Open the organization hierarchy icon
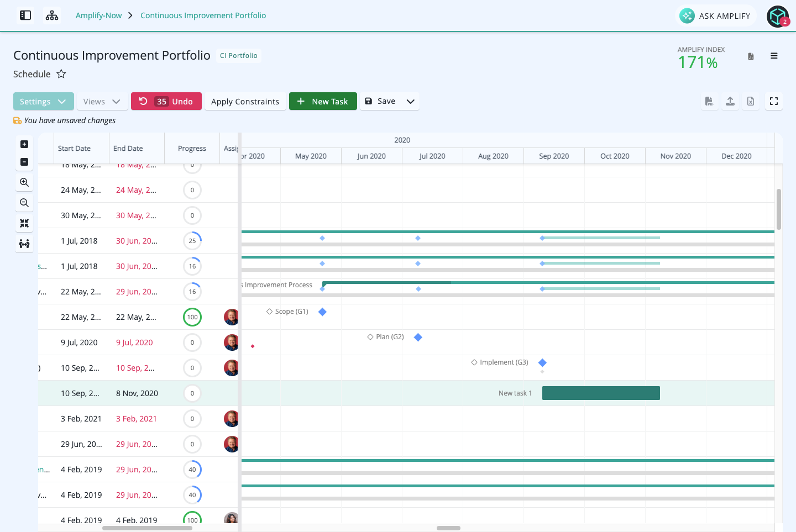The height and width of the screenshot is (532, 796). 52,15
